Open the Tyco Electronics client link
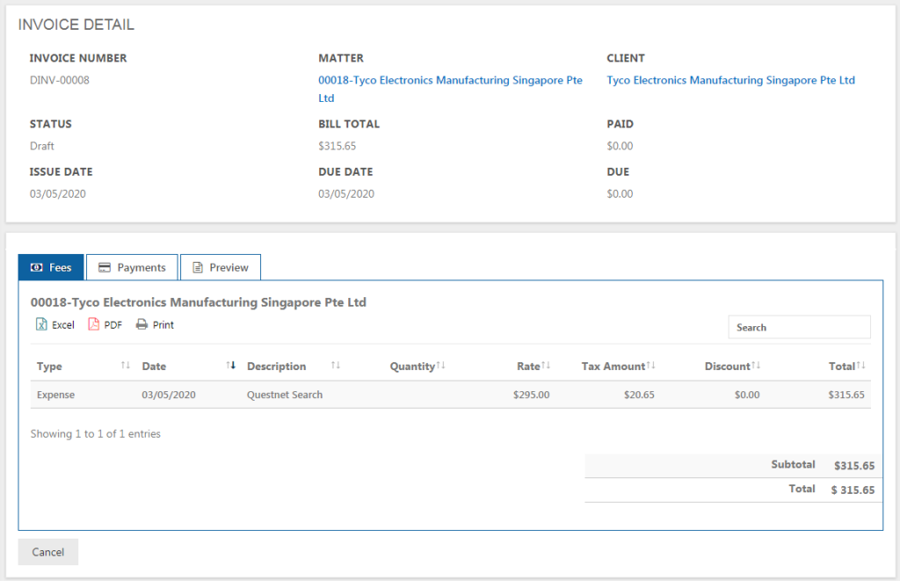The height and width of the screenshot is (588, 900). tap(730, 80)
